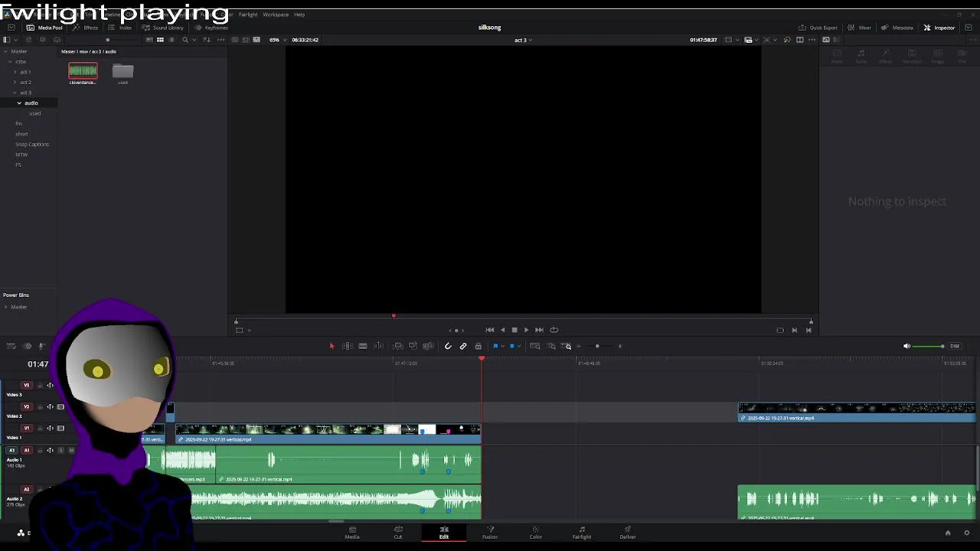
Task: Switch media pool to list view
Action: coord(171,40)
